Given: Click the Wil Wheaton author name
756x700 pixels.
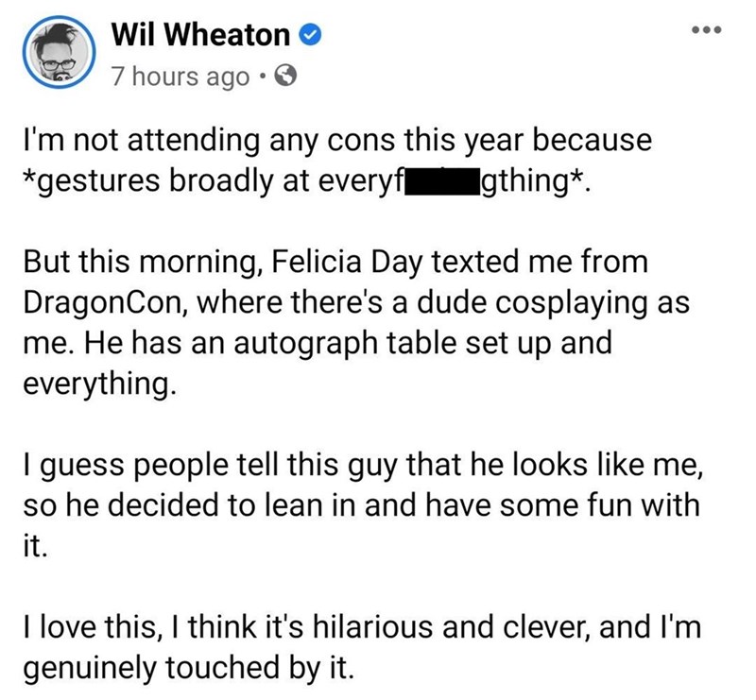Looking at the screenshot, I should (x=199, y=36).
